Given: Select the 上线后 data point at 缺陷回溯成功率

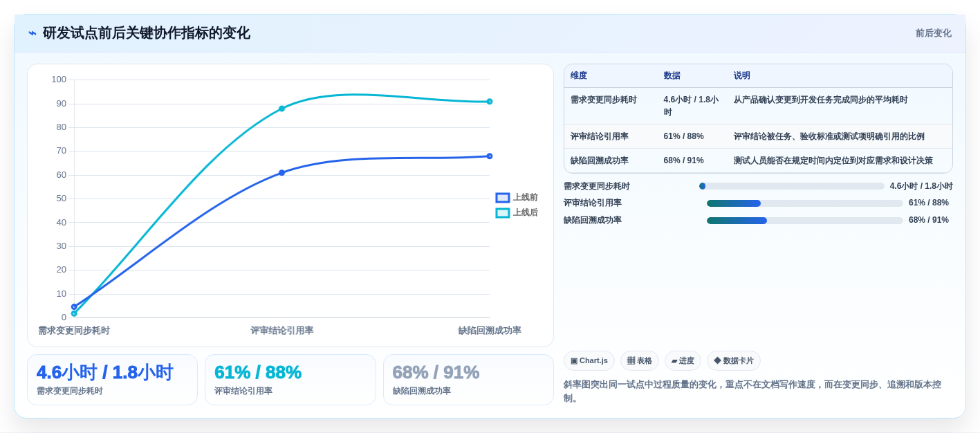Looking at the screenshot, I should click(x=490, y=102).
